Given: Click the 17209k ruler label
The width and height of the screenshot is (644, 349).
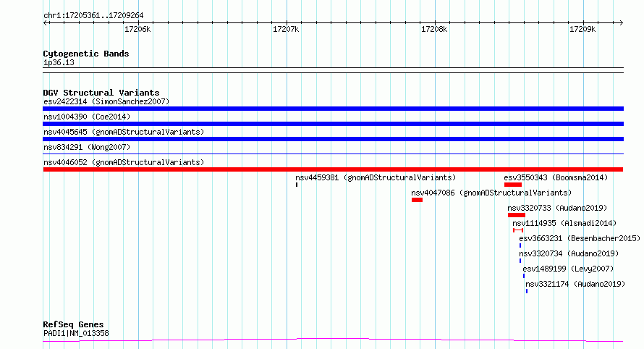Looking at the screenshot, I should 582,29.
